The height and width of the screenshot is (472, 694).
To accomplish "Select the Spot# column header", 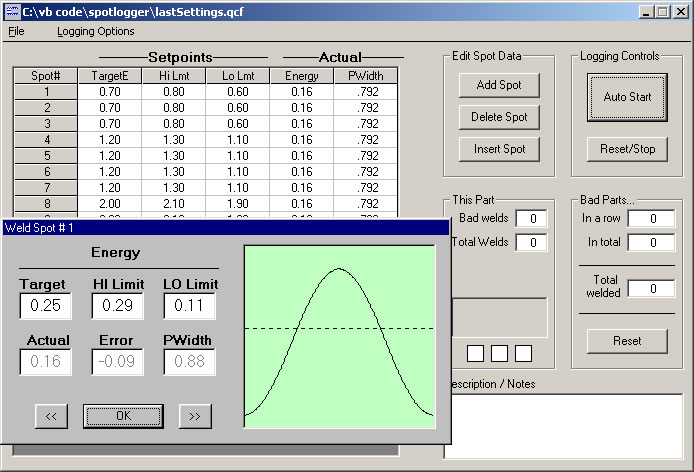I will (46, 76).
